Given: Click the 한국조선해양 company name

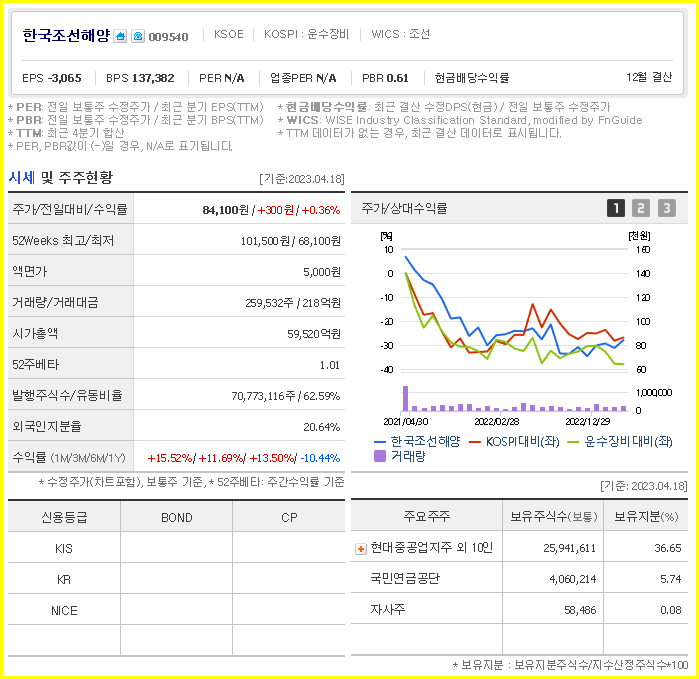Looking at the screenshot, I should click(66, 35).
